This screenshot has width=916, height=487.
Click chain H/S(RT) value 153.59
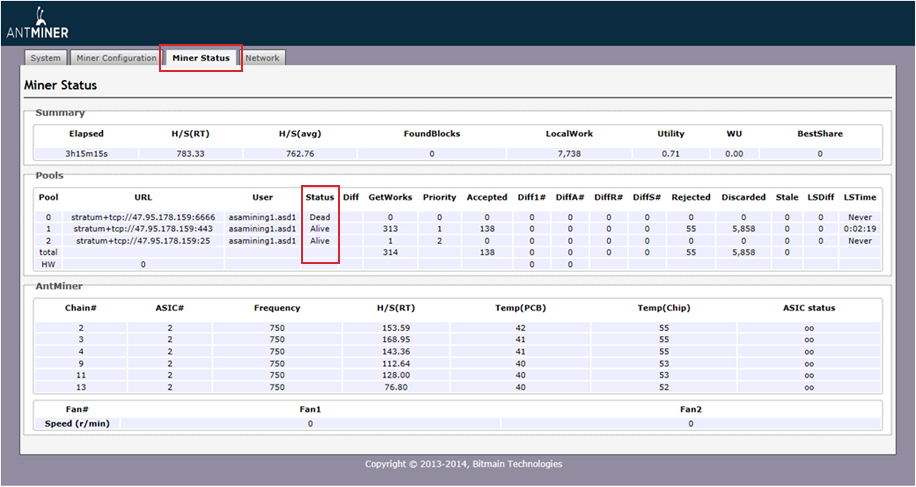(396, 328)
